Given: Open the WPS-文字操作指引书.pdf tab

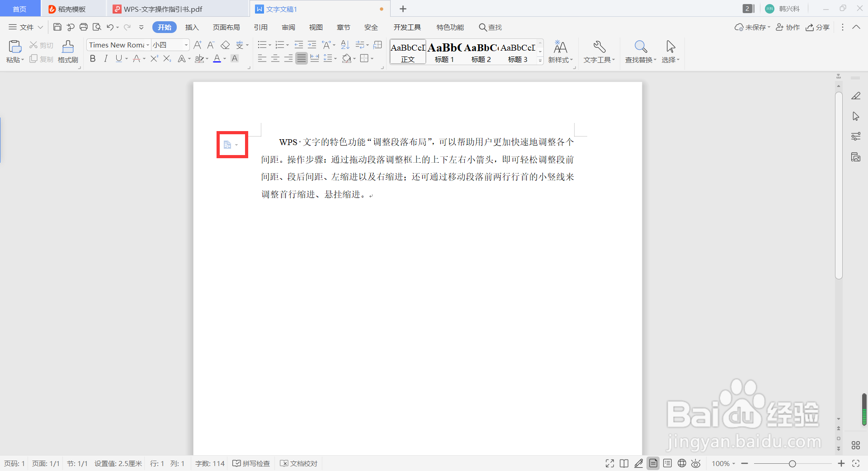Looking at the screenshot, I should click(163, 9).
